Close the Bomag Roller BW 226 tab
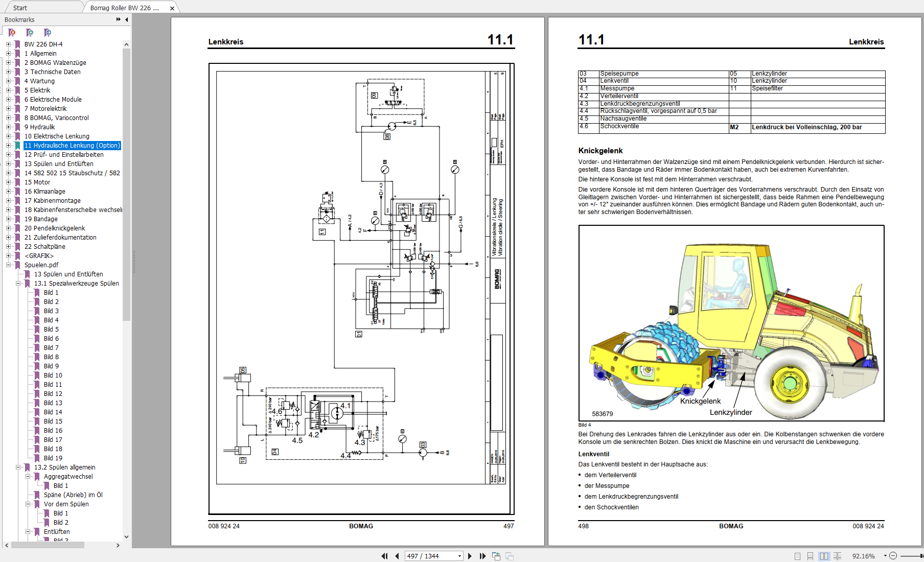 172,8
